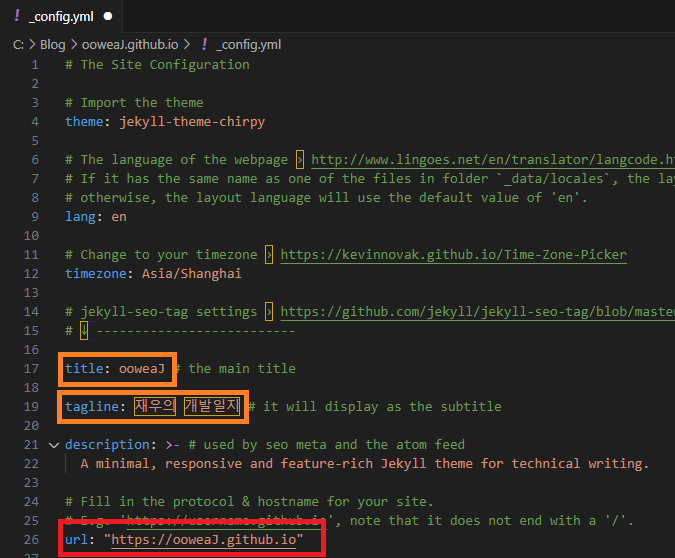Click the arrow icon before the Time-Zone-Picker URL

(x=268, y=254)
